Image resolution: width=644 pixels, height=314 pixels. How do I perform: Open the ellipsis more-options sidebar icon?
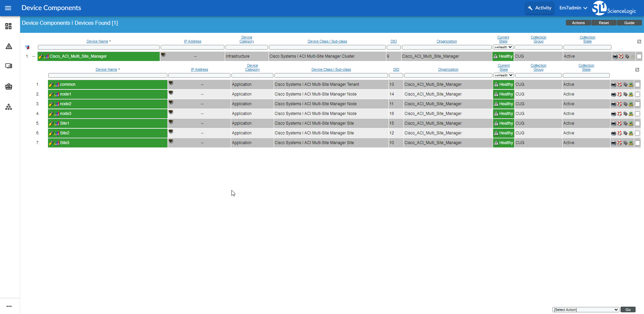9,306
